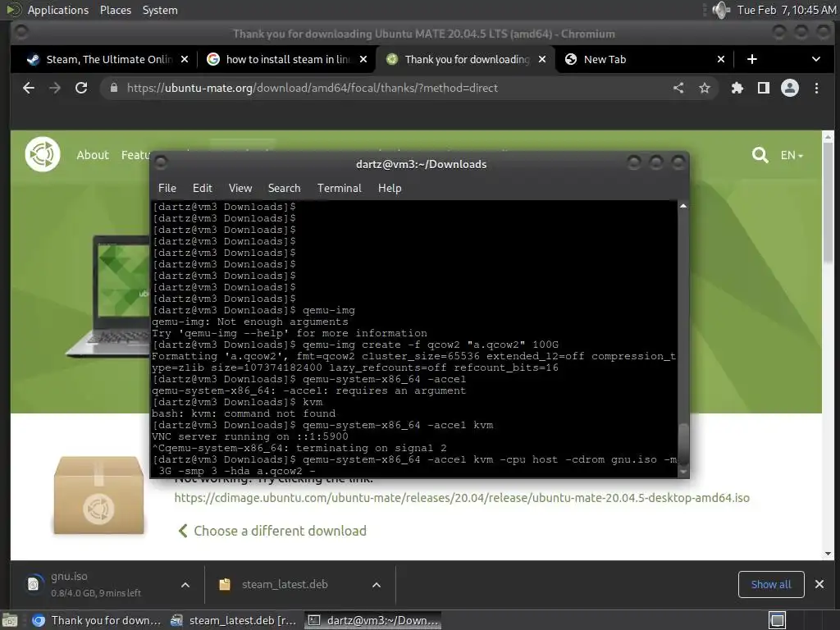
Task: Open the terminal Edit menu
Action: (203, 188)
